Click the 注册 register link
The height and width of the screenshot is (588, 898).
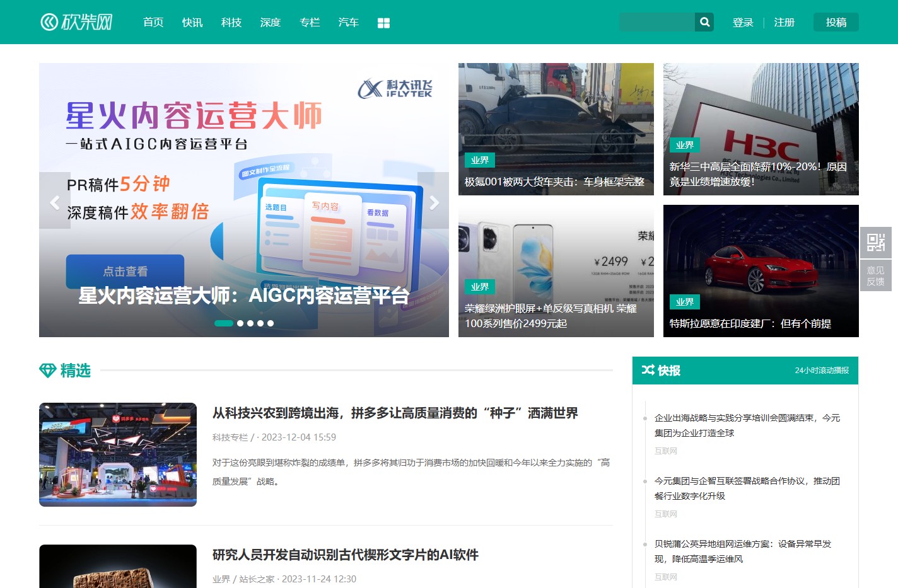tap(784, 22)
